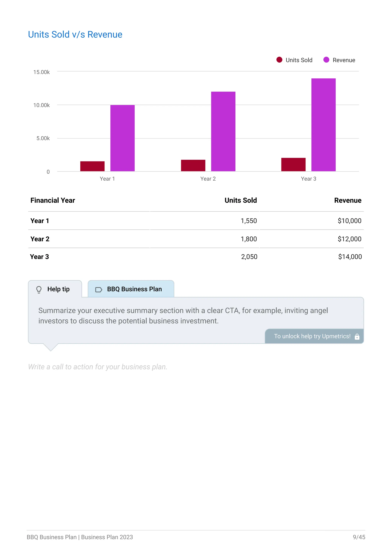Click the padlock icon on unlock banner
This screenshot has width=392, height=554.
pos(357,337)
